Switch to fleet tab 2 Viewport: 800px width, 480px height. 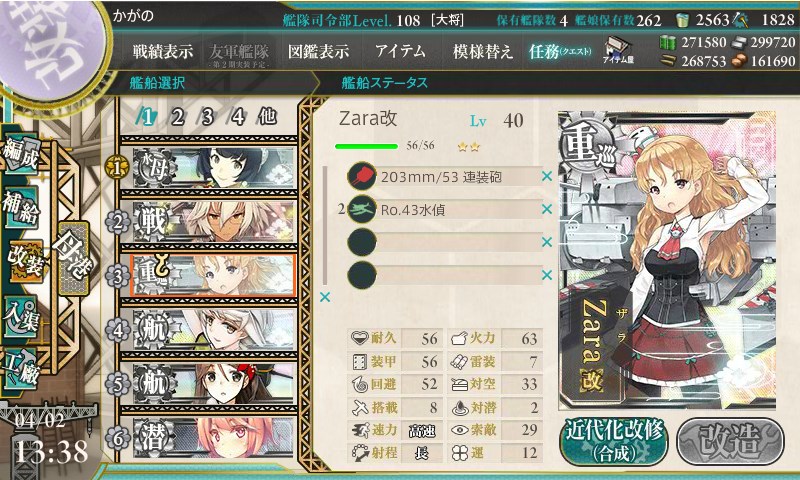177,117
